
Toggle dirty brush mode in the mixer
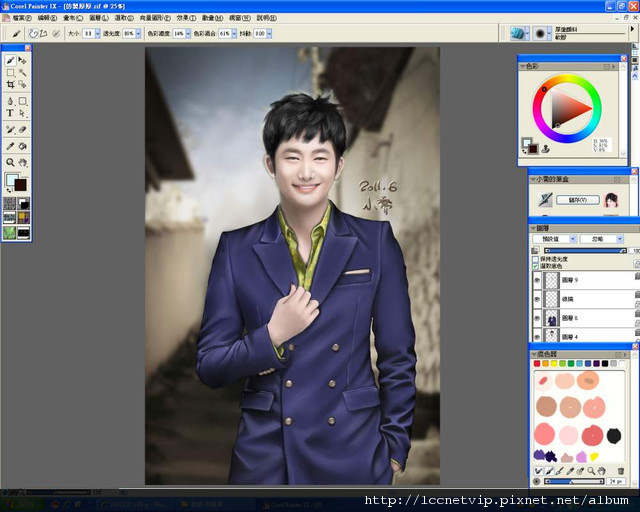tap(539, 471)
